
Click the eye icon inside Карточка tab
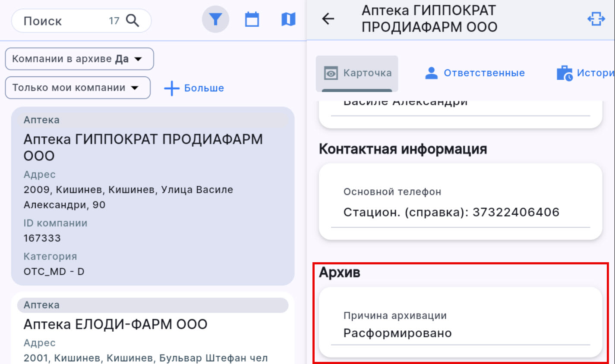pos(331,73)
